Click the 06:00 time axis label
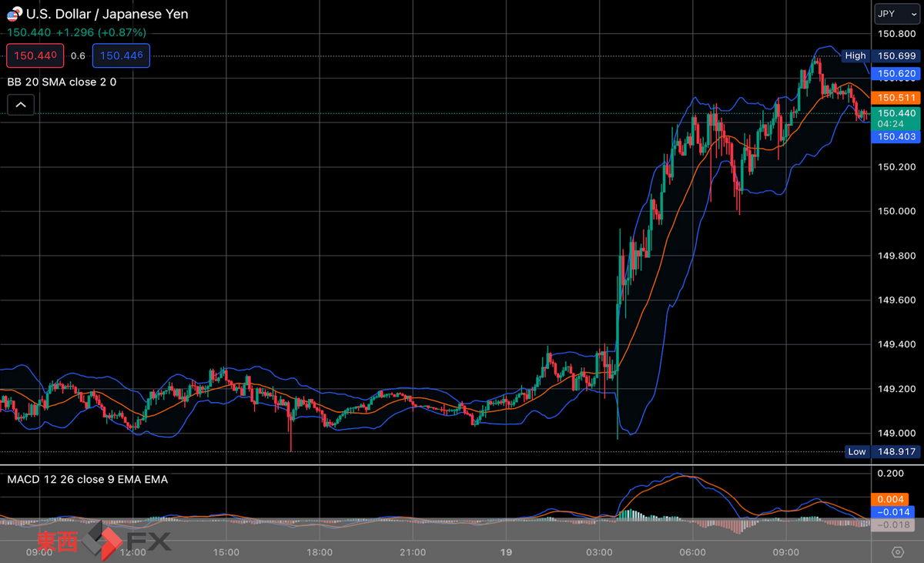 pyautogui.click(x=693, y=552)
